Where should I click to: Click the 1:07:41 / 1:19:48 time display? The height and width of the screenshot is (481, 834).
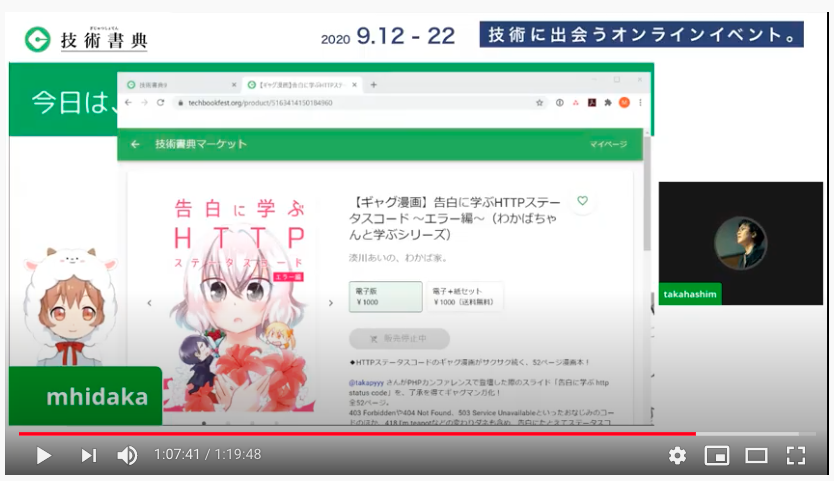tap(207, 454)
